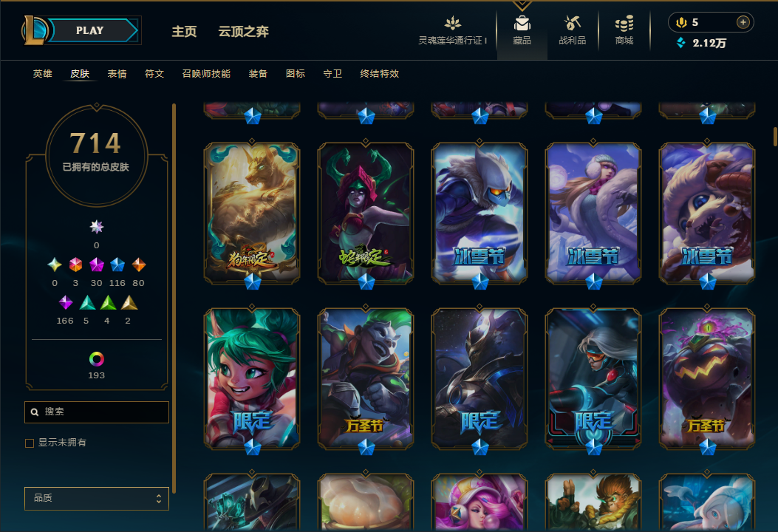Switch to the 表情 emotes tab
Screen dimensions: 778x532
point(117,74)
